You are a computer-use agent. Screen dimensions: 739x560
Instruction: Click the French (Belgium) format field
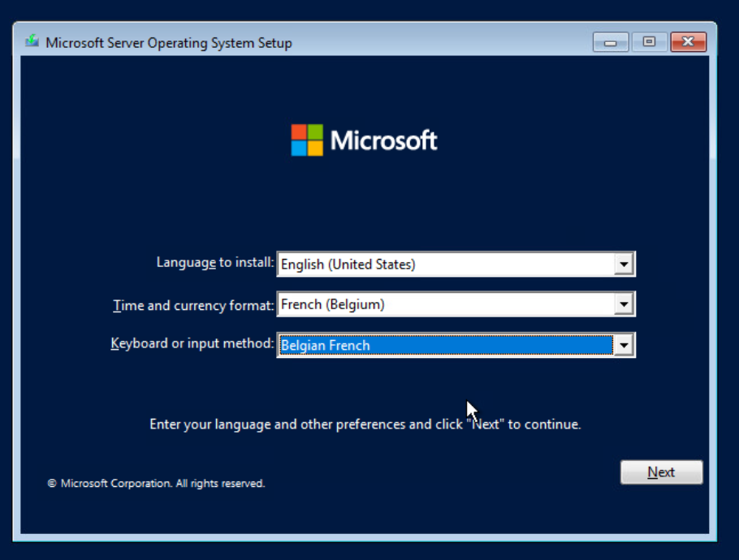[456, 304]
